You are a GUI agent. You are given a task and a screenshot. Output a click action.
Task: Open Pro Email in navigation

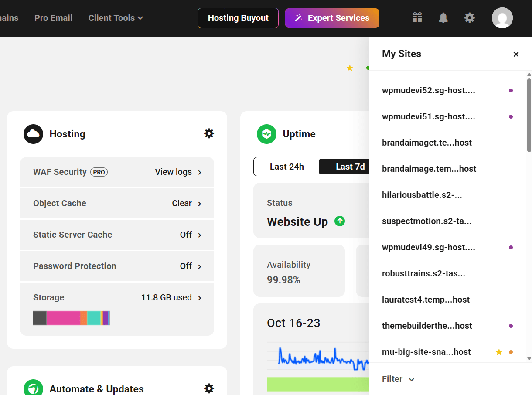53,18
